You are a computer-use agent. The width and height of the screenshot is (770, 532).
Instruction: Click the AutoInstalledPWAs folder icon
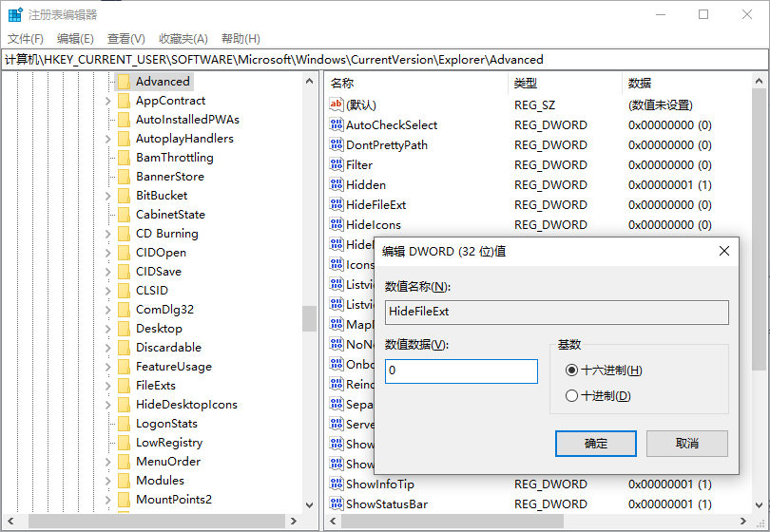pos(124,120)
